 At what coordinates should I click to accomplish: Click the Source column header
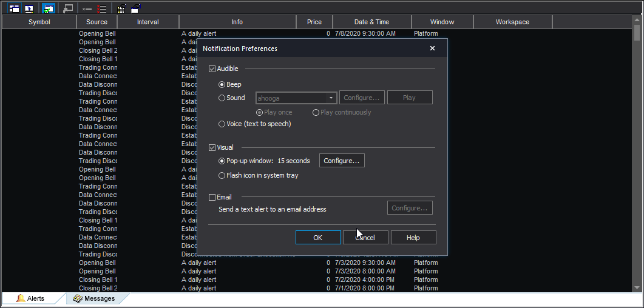click(97, 22)
